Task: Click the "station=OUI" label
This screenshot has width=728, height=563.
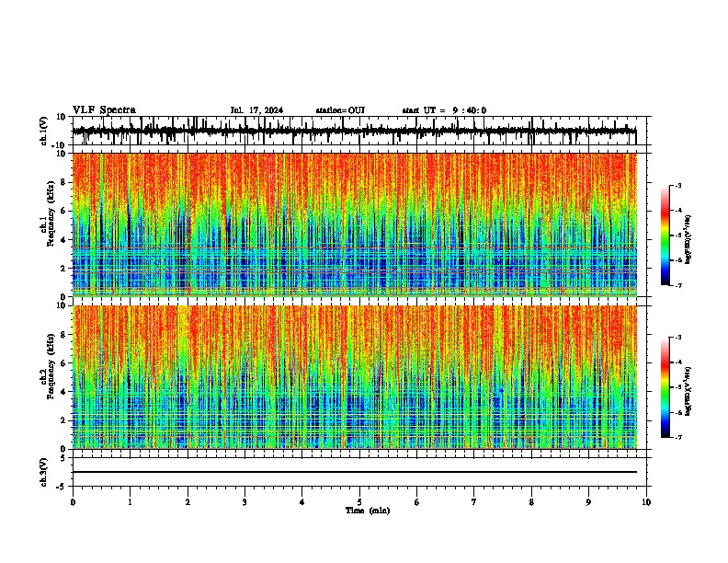Action: point(340,110)
